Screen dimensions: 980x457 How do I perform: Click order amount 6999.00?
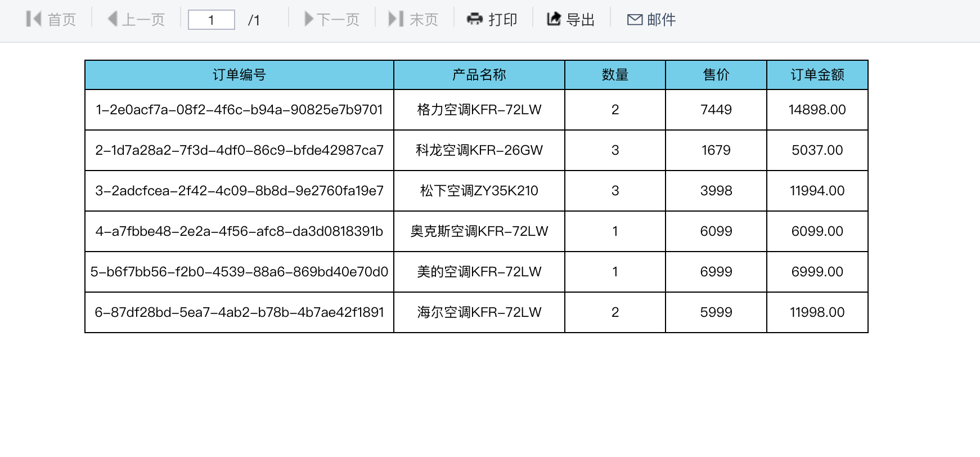(x=817, y=272)
